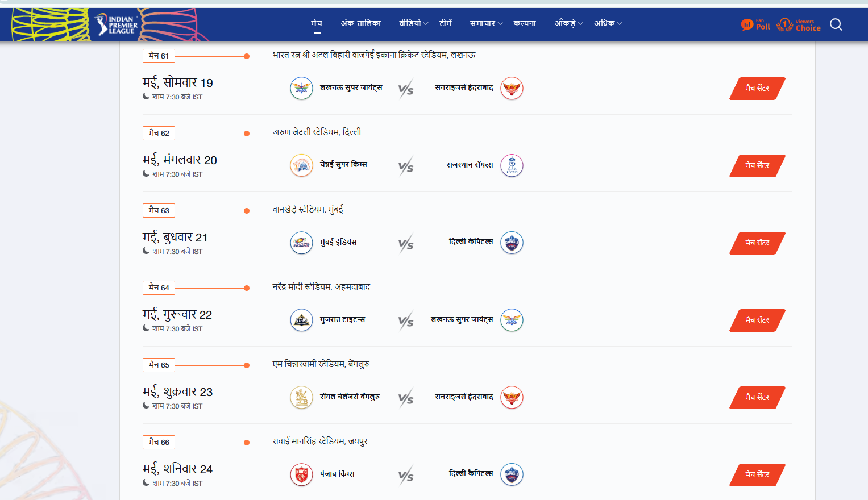Click Royal Challengers Bengaluru logo in match 65

301,397
